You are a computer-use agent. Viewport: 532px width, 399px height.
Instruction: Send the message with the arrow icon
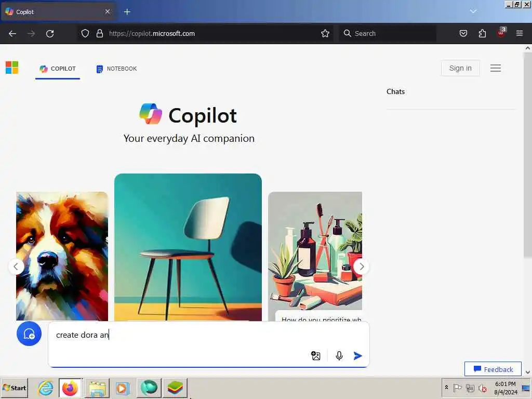pos(357,355)
